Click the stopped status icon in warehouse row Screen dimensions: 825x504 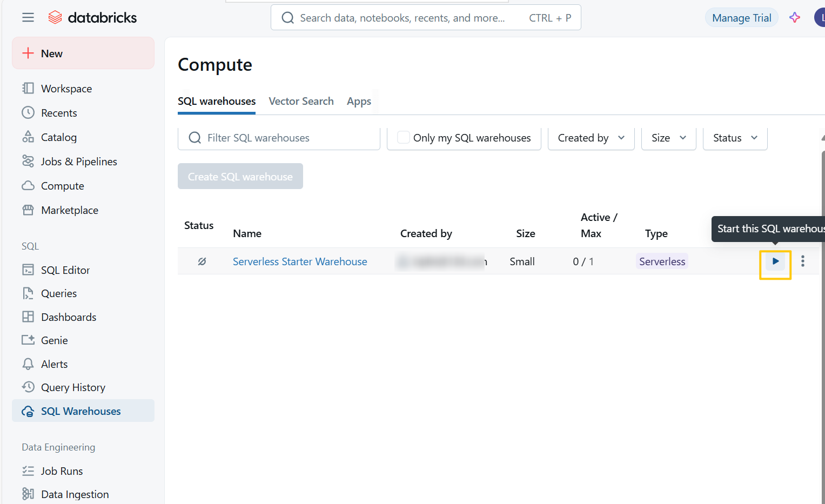202,261
